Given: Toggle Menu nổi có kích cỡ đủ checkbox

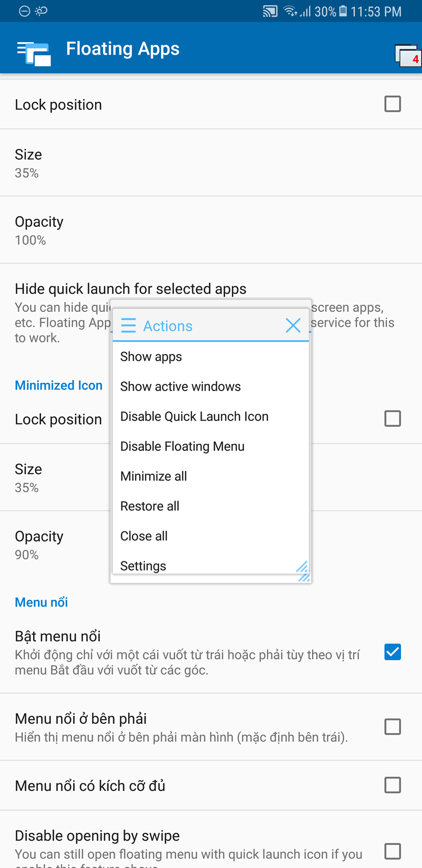Looking at the screenshot, I should pos(392,785).
